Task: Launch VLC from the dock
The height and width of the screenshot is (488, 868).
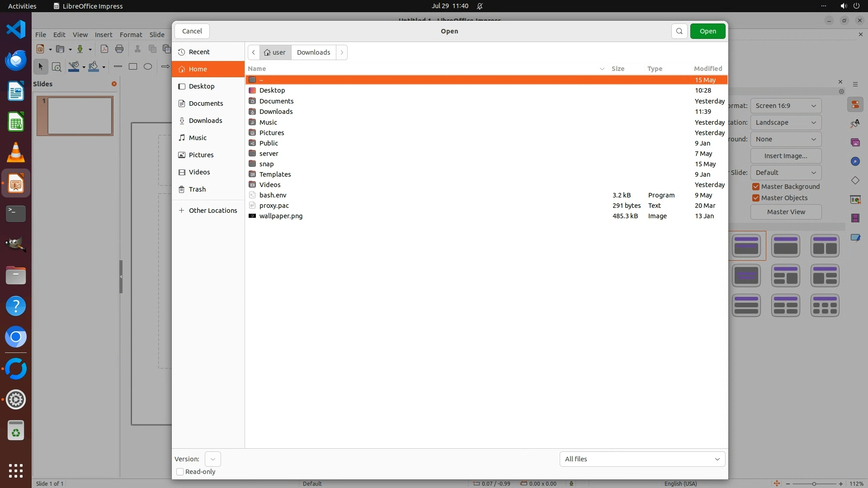Action: [x=16, y=153]
